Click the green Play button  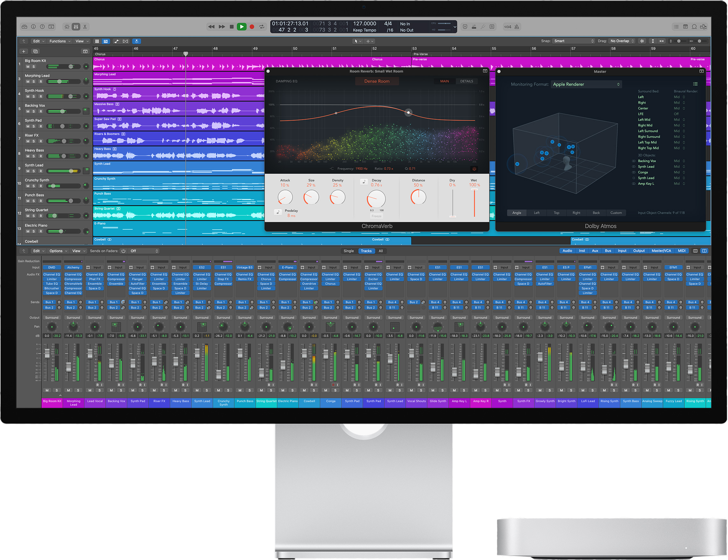point(242,27)
